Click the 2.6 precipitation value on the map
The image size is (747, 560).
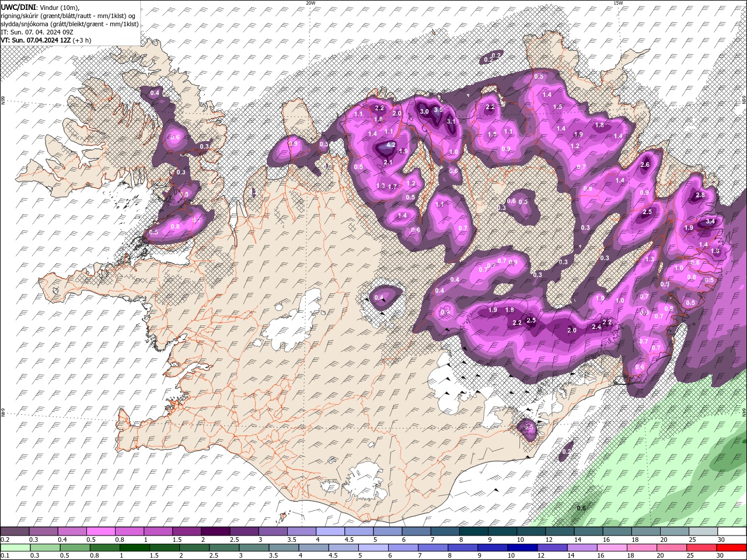645,165
